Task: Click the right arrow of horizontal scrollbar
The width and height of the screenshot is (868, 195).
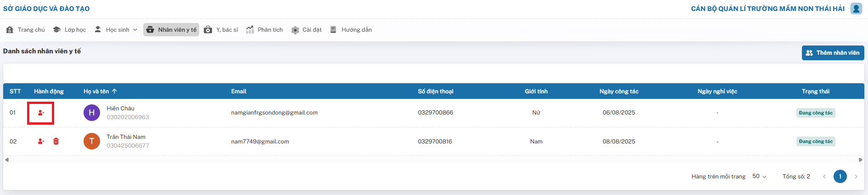Action: click(x=861, y=160)
